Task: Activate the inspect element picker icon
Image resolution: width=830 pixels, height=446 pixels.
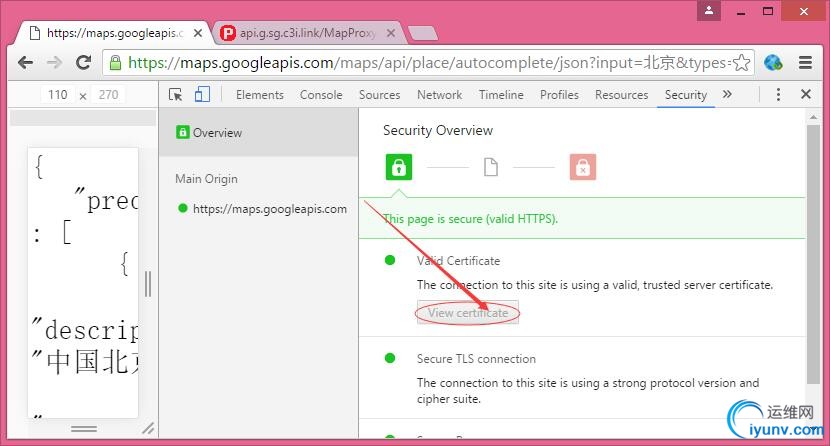Action: pyautogui.click(x=175, y=95)
